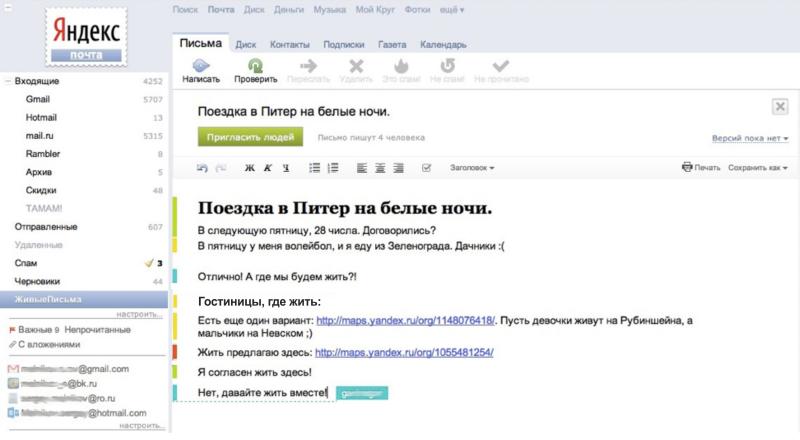This screenshot has width=800, height=440.
Task: Redo edit in editor toolbar
Action: pyautogui.click(x=221, y=167)
